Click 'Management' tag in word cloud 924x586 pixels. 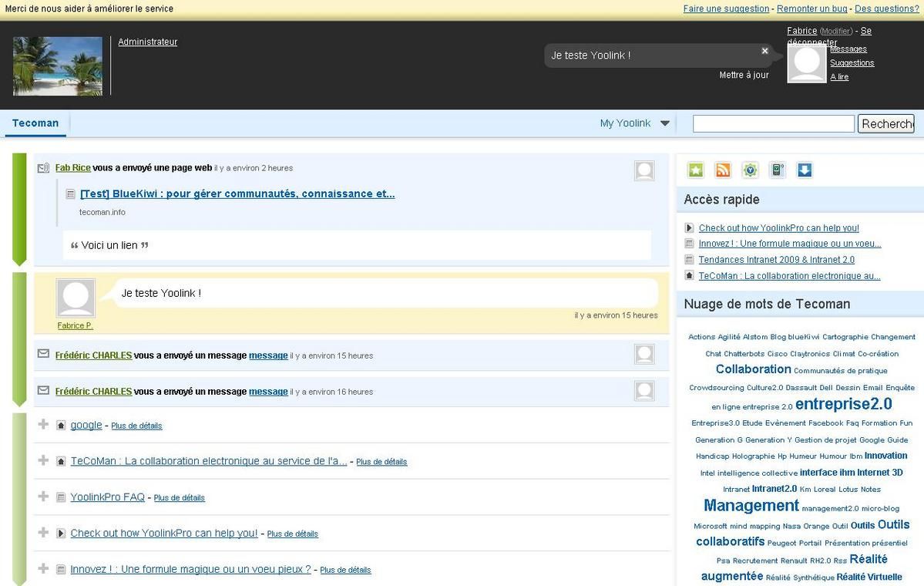[751, 506]
